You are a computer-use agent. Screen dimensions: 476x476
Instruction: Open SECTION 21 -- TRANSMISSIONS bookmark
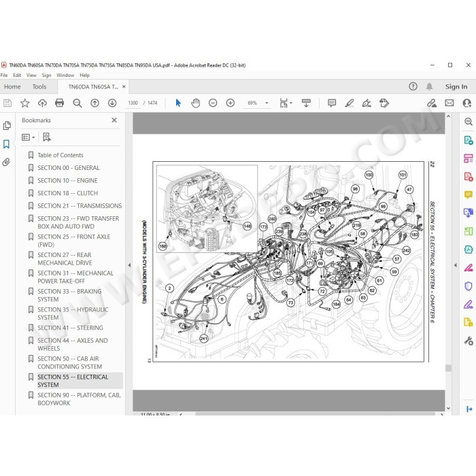[80, 206]
